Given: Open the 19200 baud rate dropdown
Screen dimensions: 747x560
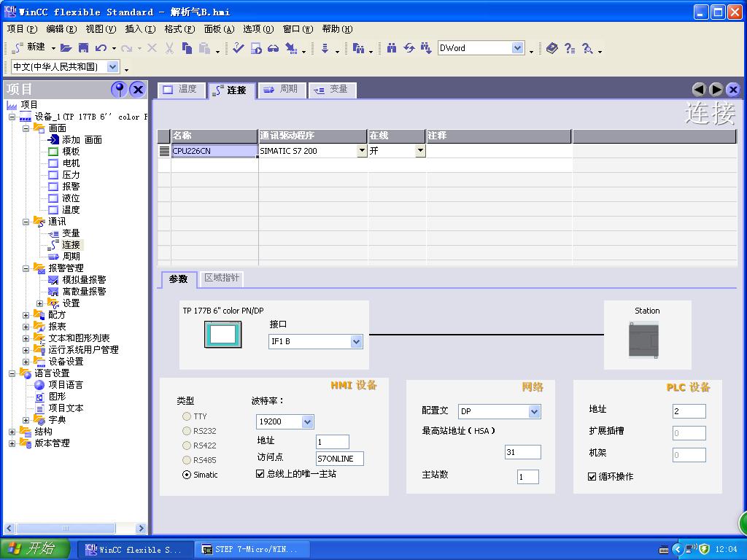Looking at the screenshot, I should (308, 421).
